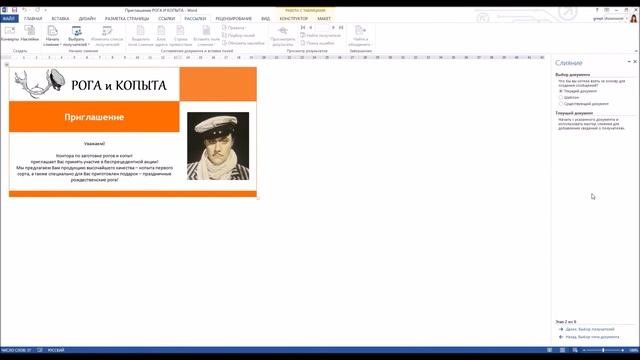The image size is (640, 360).
Task: Click the Приглашение heading in orange banner
Action: pos(94,117)
